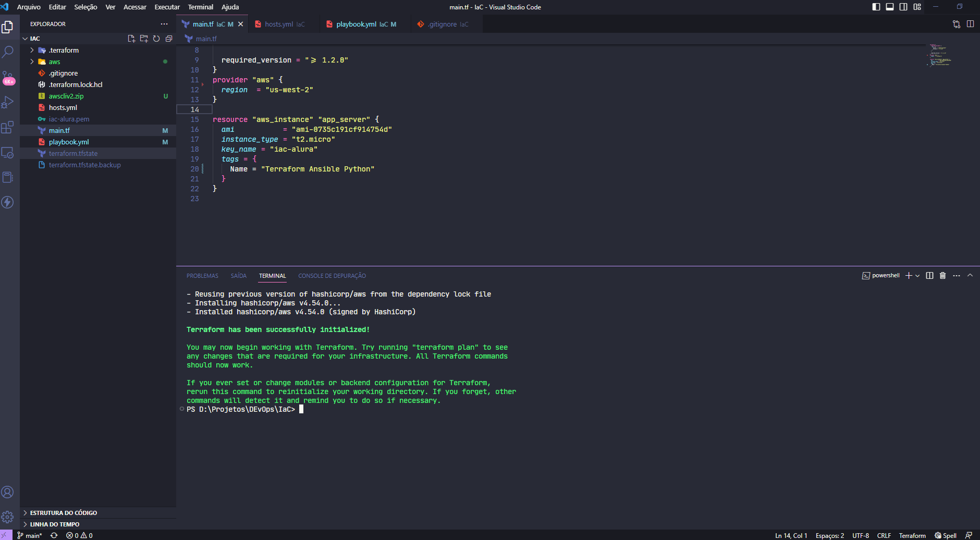Open the Explorer view in activity bar
Screen dimensions: 980x540
[8, 27]
